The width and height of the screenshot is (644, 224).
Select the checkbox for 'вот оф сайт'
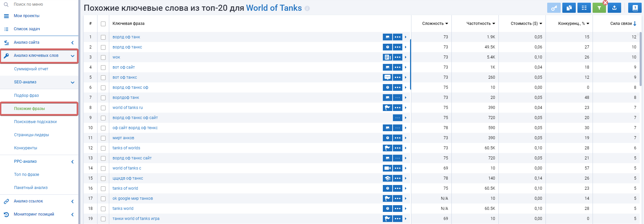click(103, 68)
